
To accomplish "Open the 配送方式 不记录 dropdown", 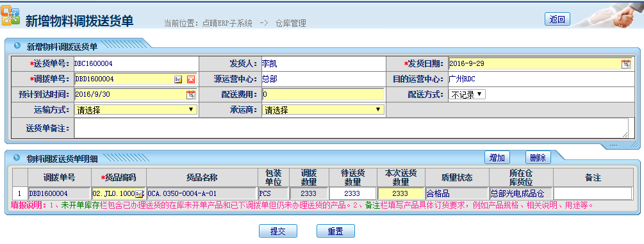I will pyautogui.click(x=467, y=95).
